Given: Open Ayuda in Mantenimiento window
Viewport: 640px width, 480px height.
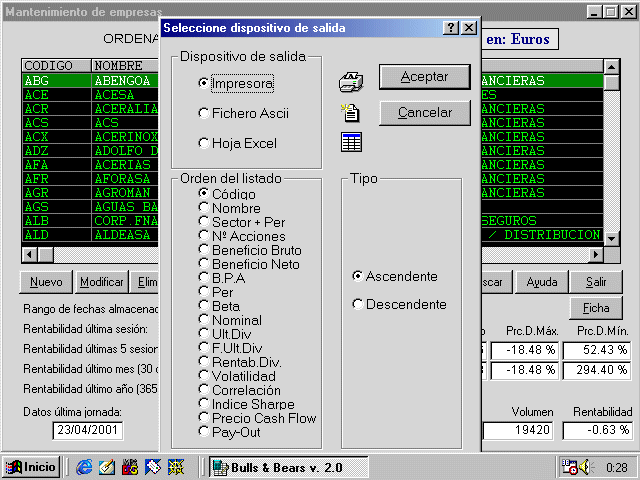Looking at the screenshot, I should [x=542, y=282].
